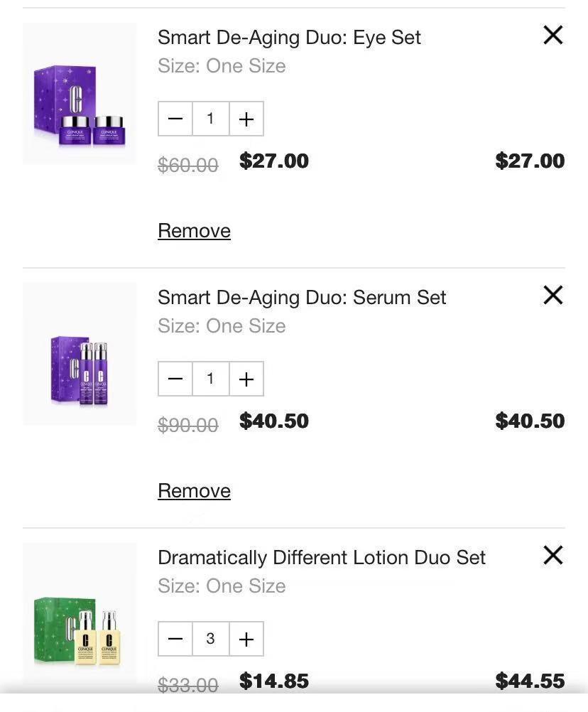The width and height of the screenshot is (588, 712).
Task: Open Dramatically Different Lotion Duo Set title
Action: (321, 557)
